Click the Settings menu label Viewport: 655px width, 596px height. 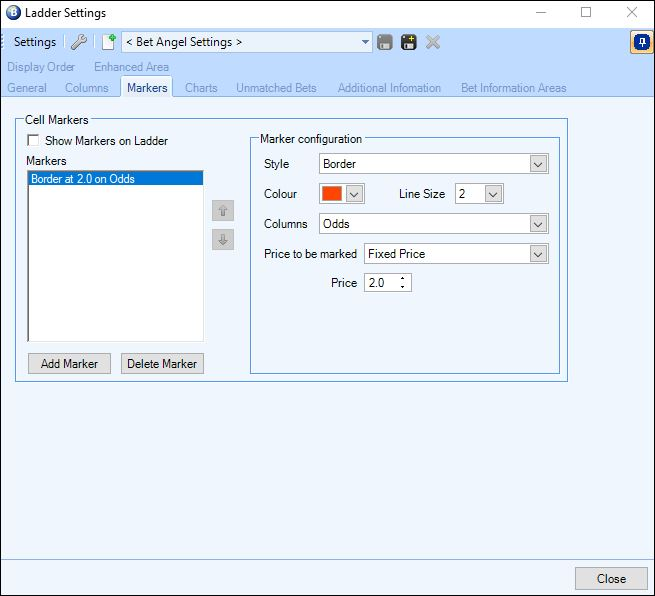click(x=35, y=42)
